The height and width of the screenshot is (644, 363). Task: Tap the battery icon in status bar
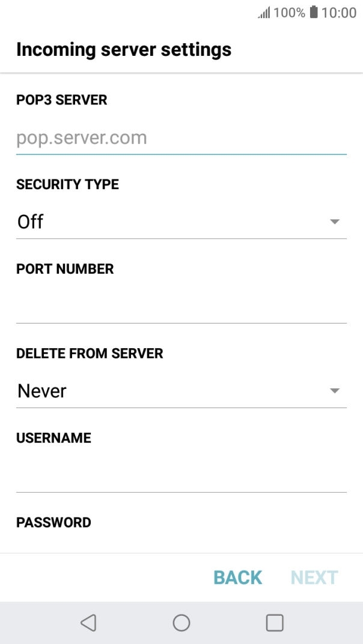314,13
